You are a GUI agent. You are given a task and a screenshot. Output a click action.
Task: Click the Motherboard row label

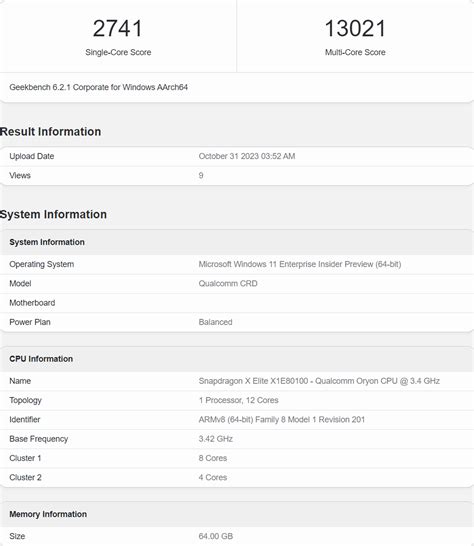32,303
